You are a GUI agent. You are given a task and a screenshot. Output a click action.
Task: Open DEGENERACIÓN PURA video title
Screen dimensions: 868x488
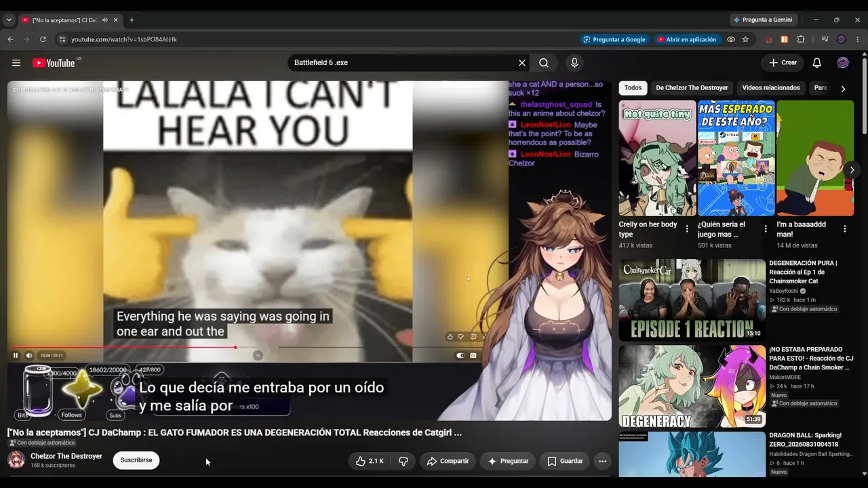click(803, 272)
